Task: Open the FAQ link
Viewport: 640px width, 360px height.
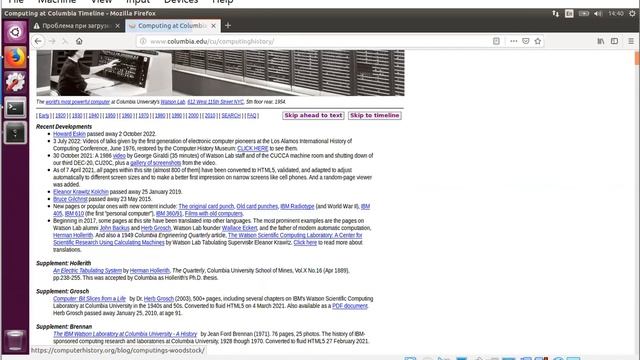Action: [251, 116]
